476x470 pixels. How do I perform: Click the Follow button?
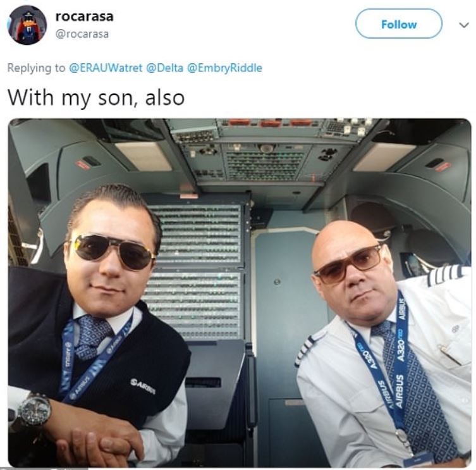point(399,24)
